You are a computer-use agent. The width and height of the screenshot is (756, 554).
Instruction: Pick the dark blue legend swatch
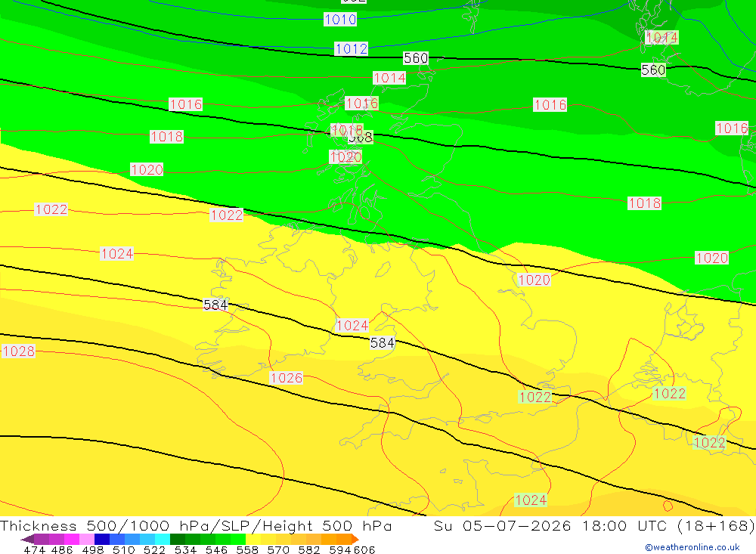click(x=102, y=539)
